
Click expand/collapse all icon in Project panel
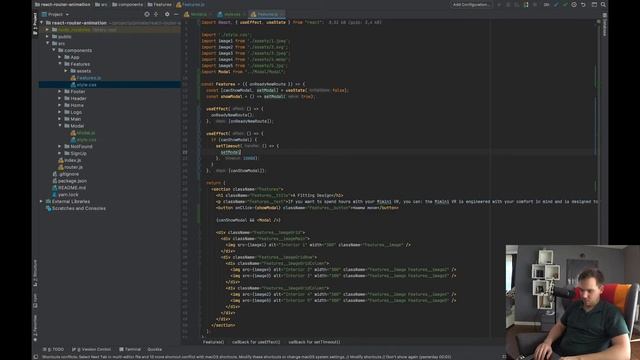coord(156,14)
